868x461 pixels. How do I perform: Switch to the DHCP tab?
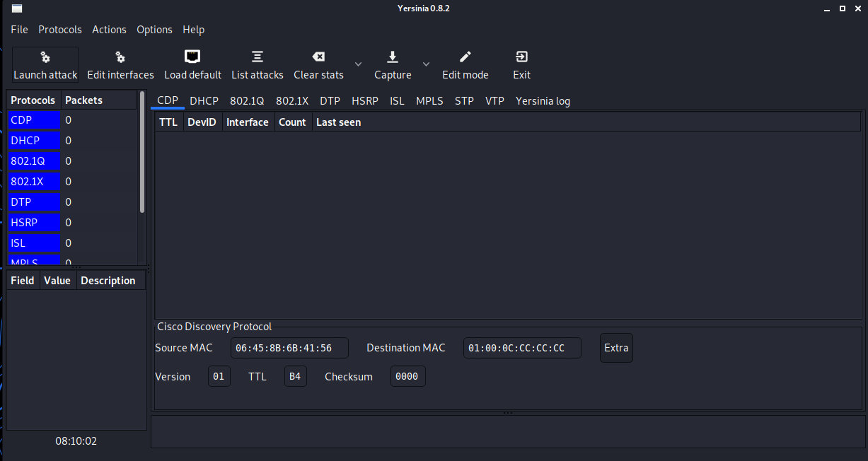coord(204,100)
